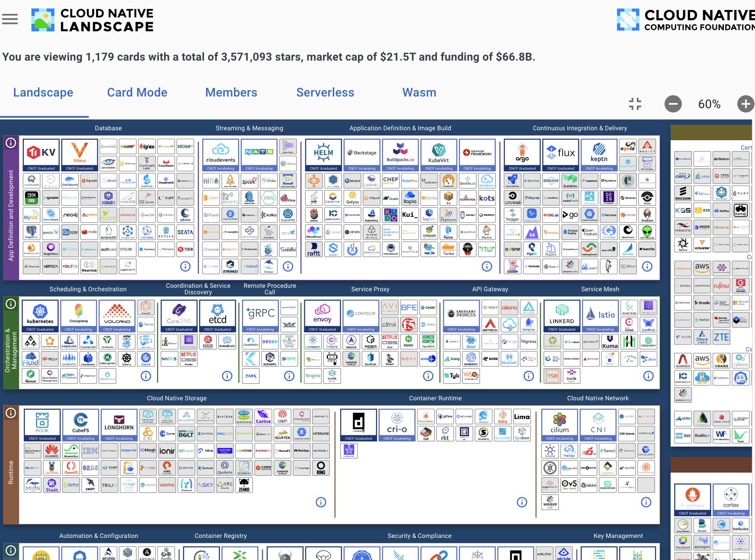Screen dimensions: 755x560
Task: Zoom out with the minus button
Action: 673,104
